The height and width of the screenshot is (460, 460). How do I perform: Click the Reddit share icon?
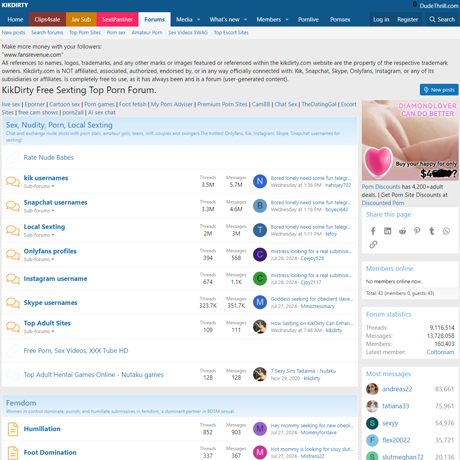[x=402, y=231]
